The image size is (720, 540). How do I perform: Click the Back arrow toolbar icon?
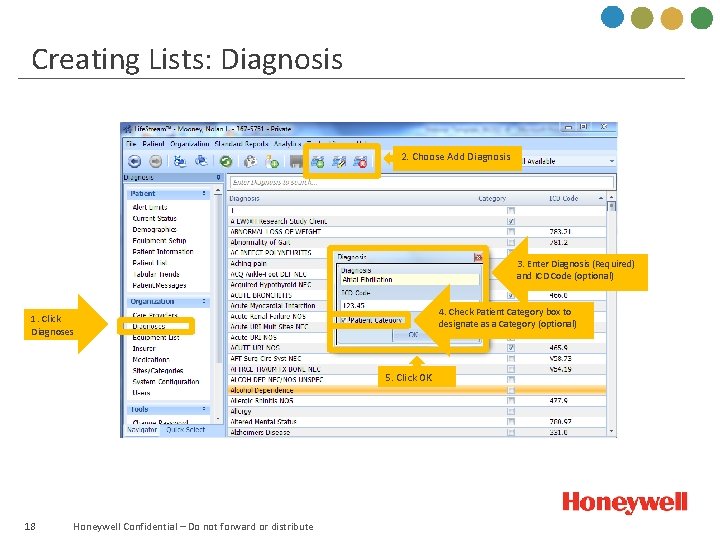coord(134,162)
